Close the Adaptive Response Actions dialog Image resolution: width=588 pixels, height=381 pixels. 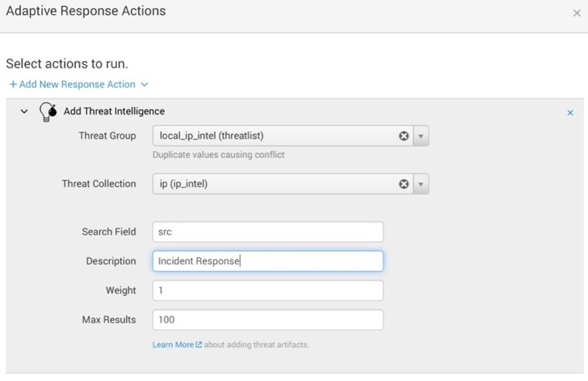point(576,13)
